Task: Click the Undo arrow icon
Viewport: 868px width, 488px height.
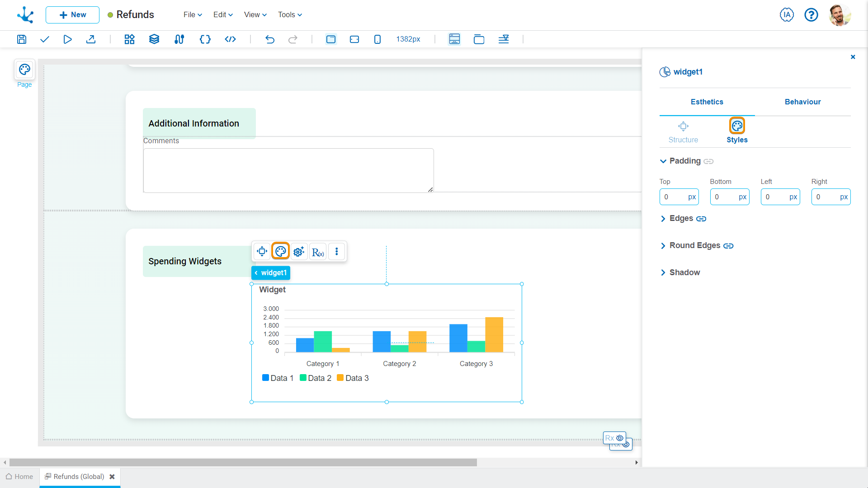Action: click(270, 39)
